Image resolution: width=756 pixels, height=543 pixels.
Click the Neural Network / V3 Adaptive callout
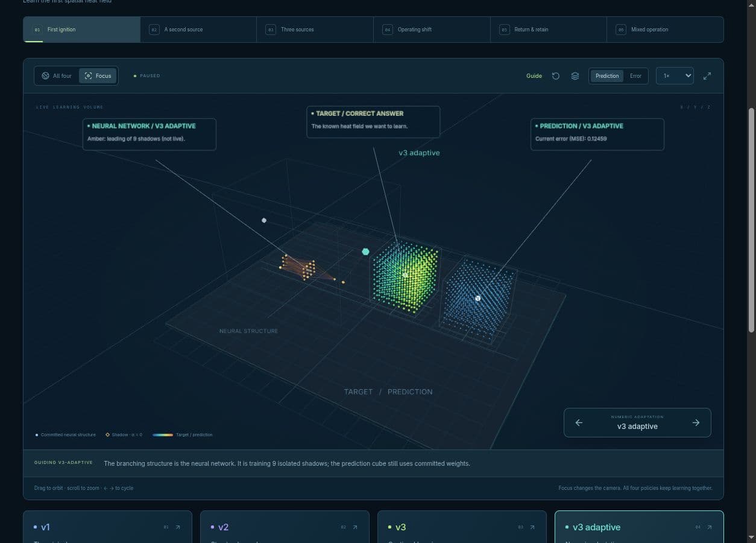150,134
